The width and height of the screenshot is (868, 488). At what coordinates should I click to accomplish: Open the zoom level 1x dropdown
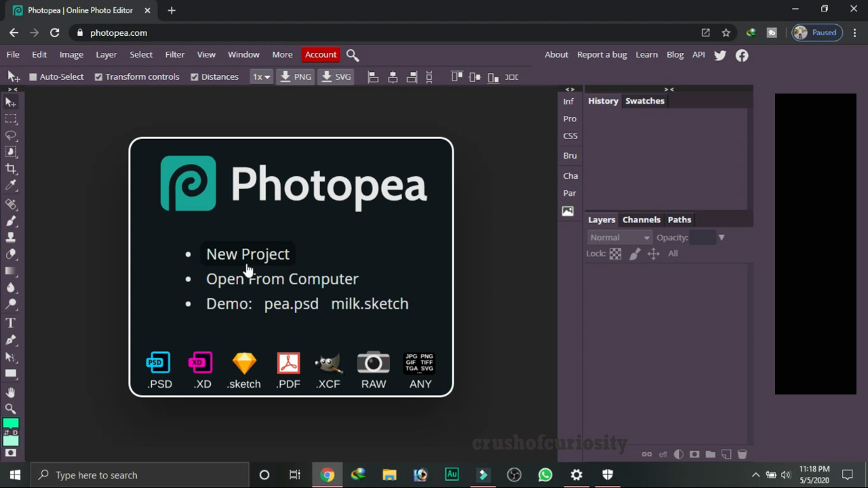[261, 77]
